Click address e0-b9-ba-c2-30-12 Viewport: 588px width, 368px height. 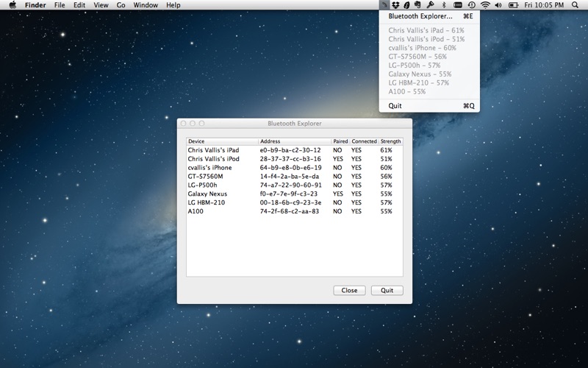[x=290, y=150]
